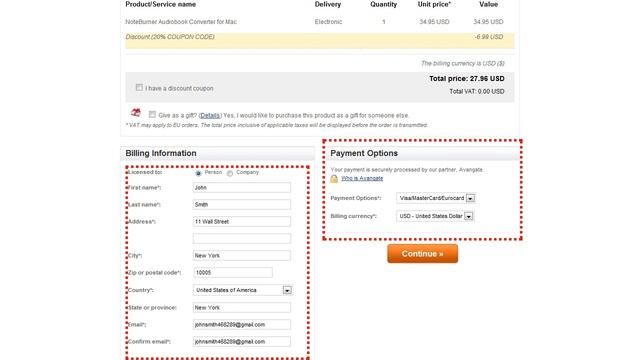Click the State or province field
This screenshot has height=360, width=640.
pyautogui.click(x=242, y=307)
